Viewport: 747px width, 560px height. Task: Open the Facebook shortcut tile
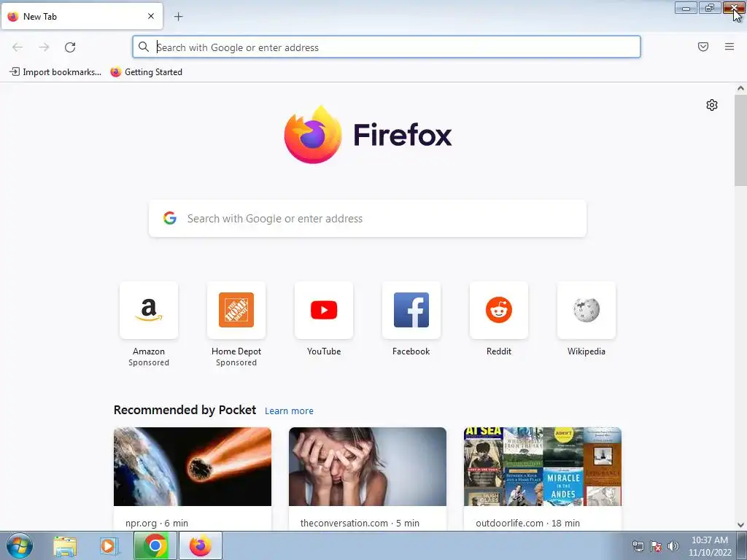411,310
